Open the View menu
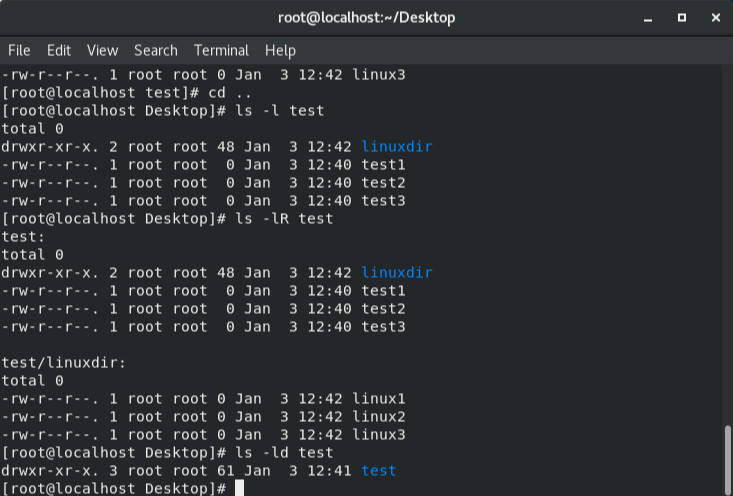 pos(102,50)
